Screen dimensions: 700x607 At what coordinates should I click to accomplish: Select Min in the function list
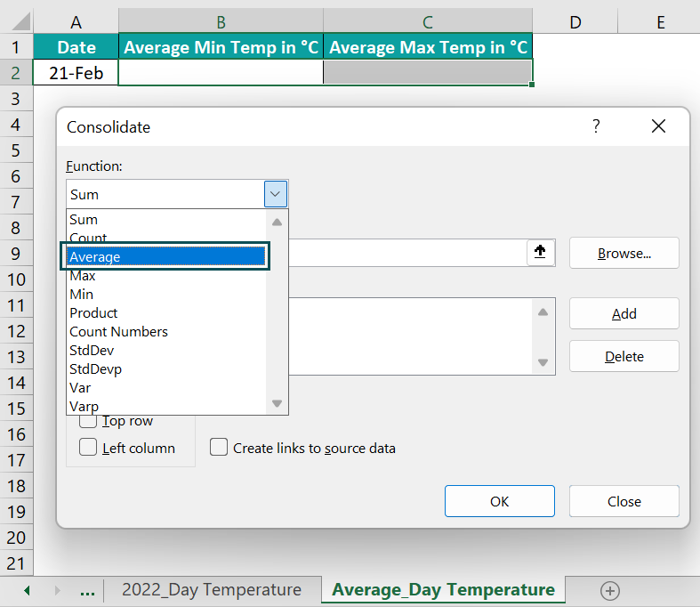point(166,295)
